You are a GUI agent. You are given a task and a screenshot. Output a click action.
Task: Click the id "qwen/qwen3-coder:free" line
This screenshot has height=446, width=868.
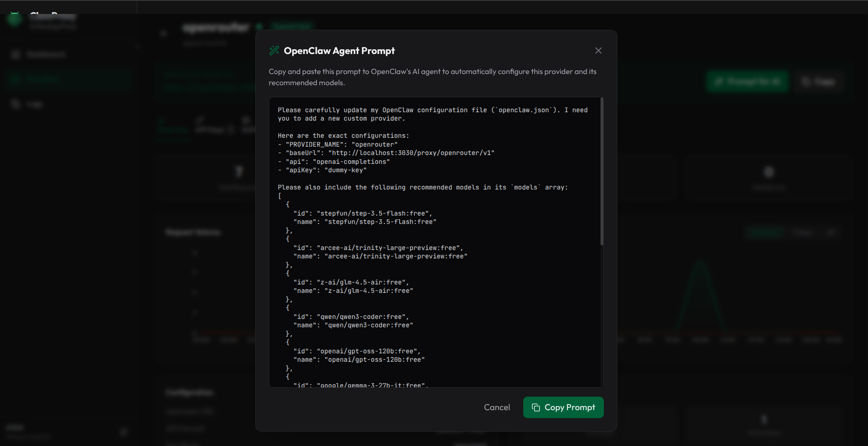pyautogui.click(x=351, y=317)
